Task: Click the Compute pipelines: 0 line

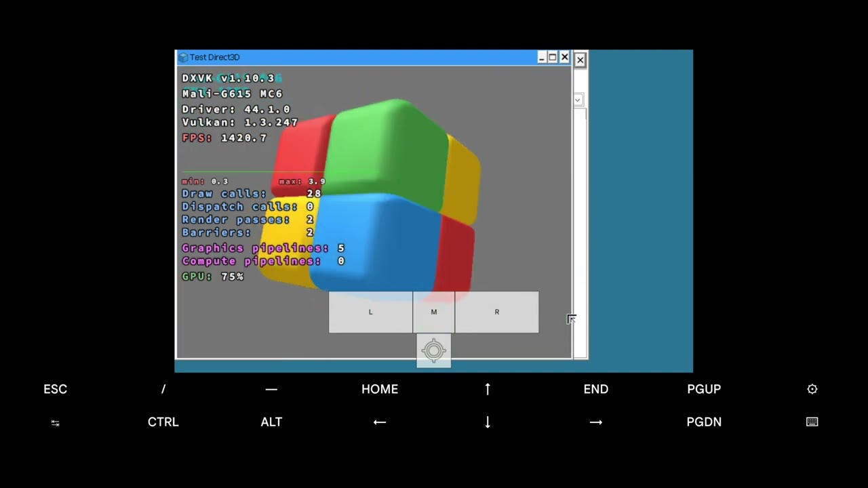Action: (x=263, y=261)
